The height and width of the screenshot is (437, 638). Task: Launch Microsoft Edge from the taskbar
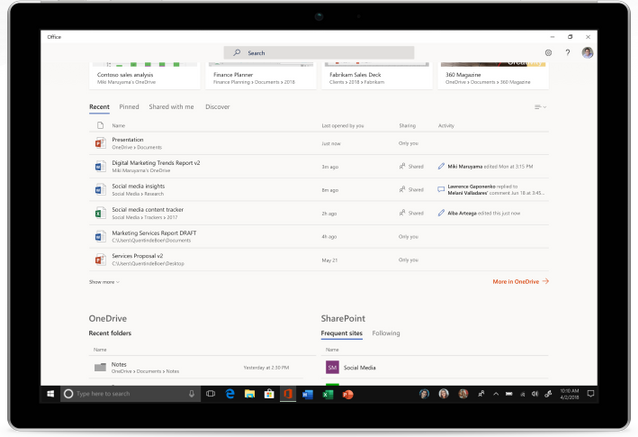[x=230, y=394]
